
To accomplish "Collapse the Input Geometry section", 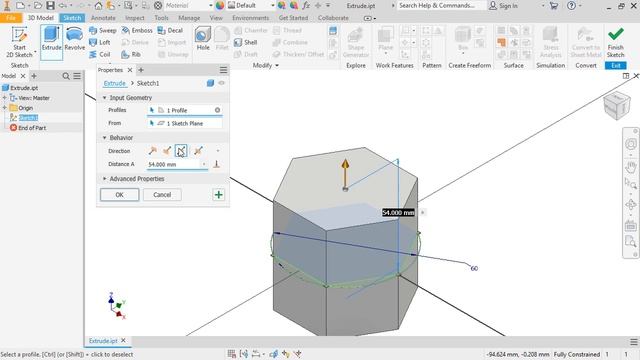I will coord(104,98).
